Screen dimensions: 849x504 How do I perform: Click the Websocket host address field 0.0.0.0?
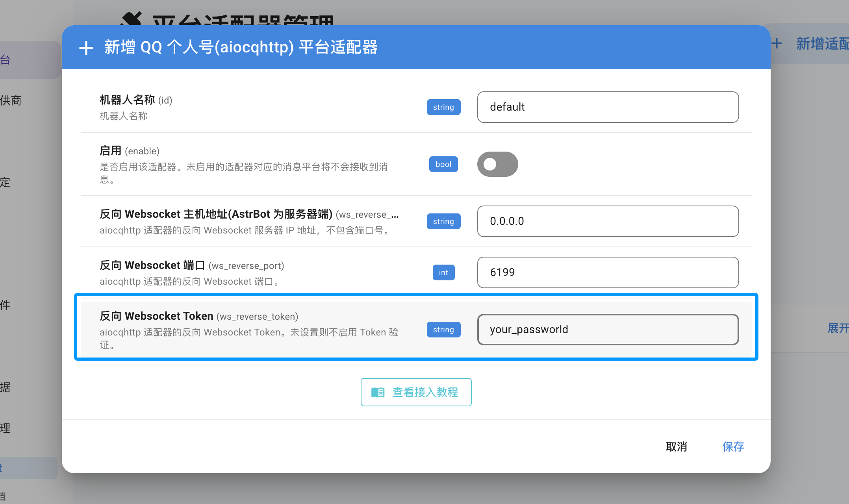pos(608,221)
